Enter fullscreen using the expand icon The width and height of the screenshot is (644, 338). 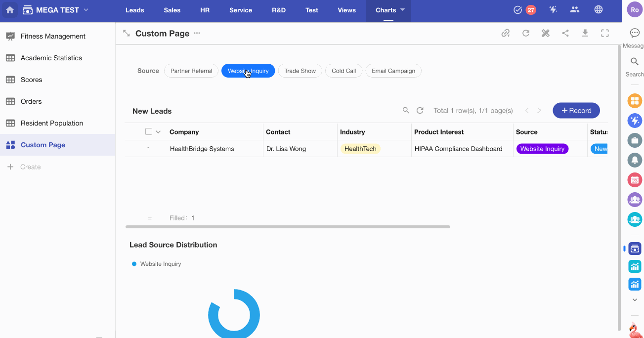click(605, 33)
